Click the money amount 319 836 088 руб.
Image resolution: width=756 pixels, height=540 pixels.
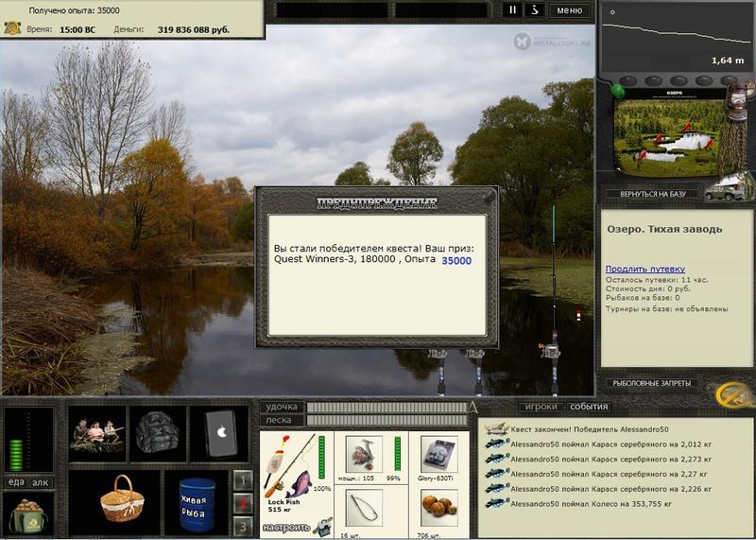[x=194, y=30]
